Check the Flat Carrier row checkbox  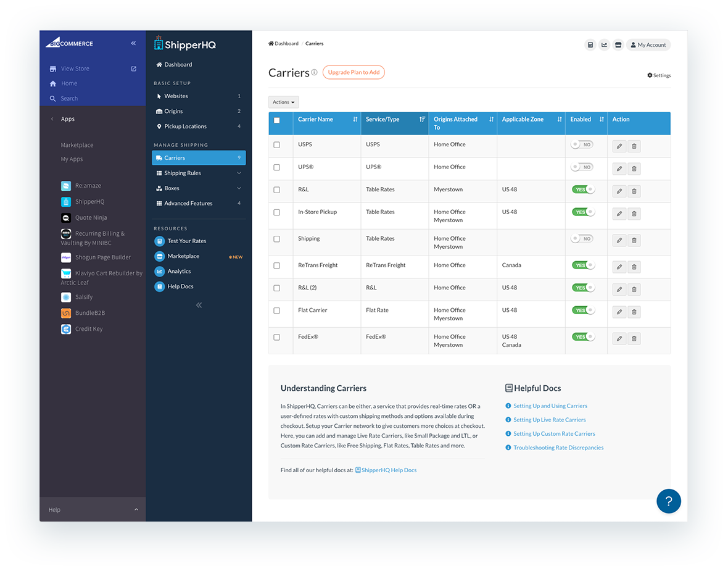(276, 311)
